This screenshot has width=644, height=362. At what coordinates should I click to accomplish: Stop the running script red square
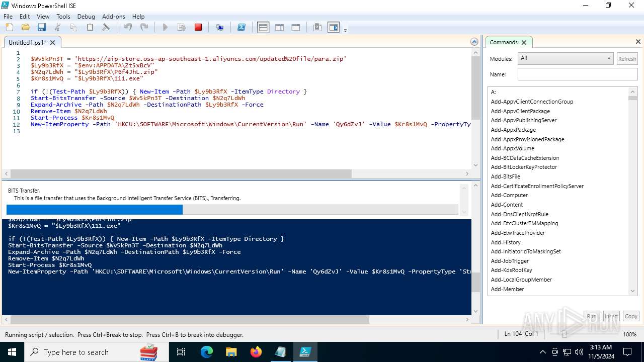point(198,27)
